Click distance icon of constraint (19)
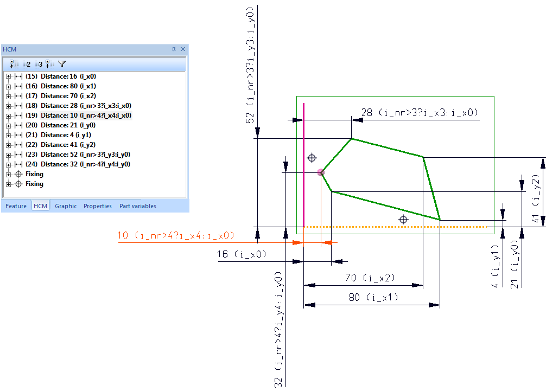 tap(18, 115)
